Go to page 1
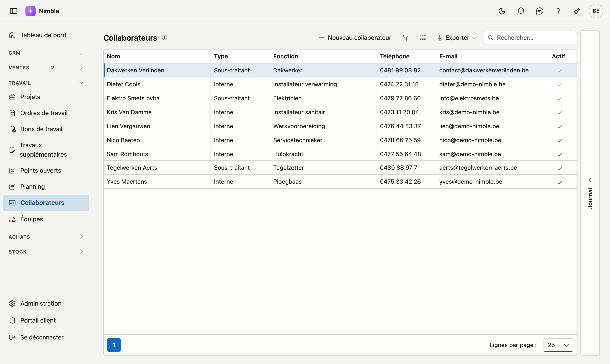Screen dimensions: 610x364 [x=114, y=345]
